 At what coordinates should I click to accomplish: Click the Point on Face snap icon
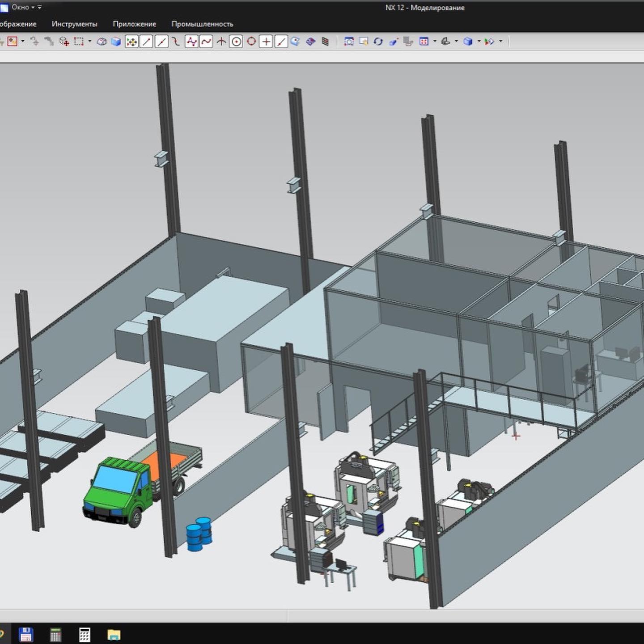pyautogui.click(x=295, y=42)
